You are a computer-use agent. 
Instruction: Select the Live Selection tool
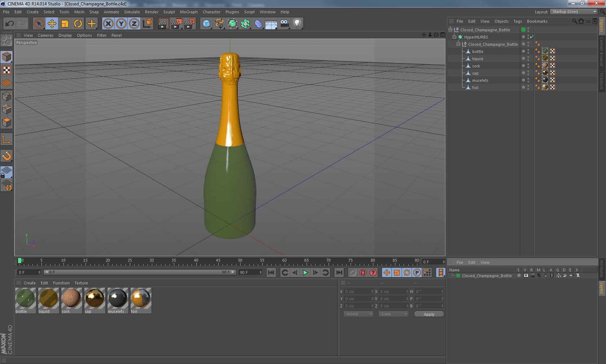point(39,24)
